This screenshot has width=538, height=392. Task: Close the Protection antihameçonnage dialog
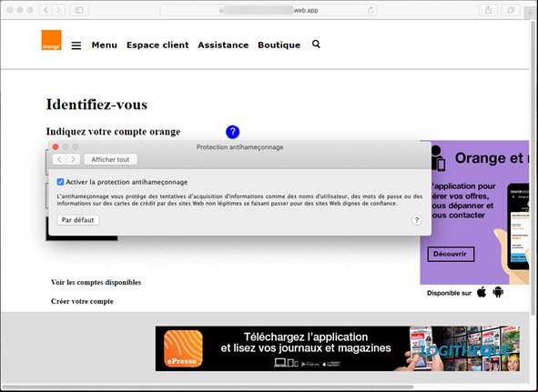coord(56,147)
